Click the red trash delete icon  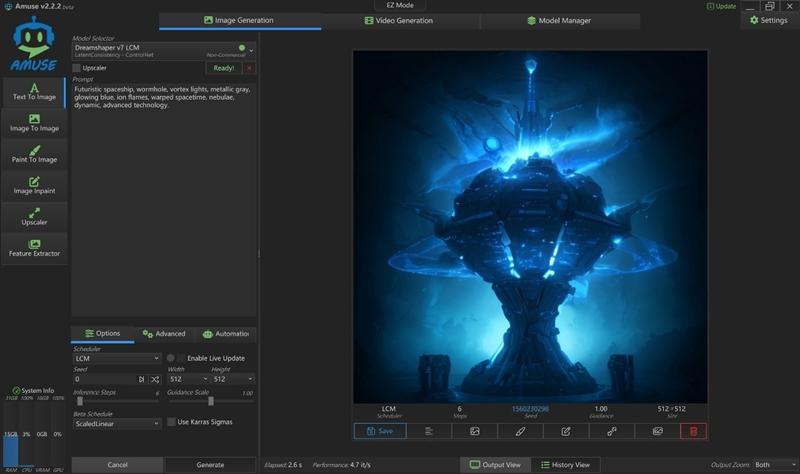tap(693, 431)
